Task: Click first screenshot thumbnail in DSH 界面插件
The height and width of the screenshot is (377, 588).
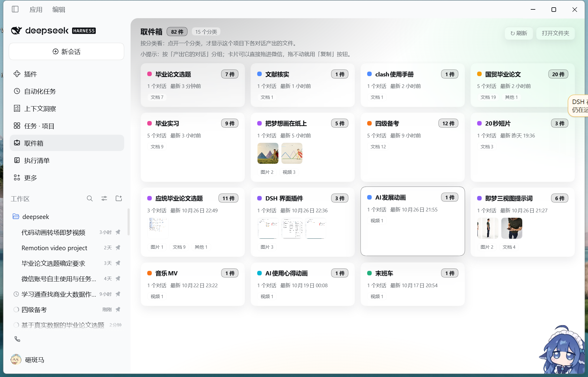Action: click(268, 228)
